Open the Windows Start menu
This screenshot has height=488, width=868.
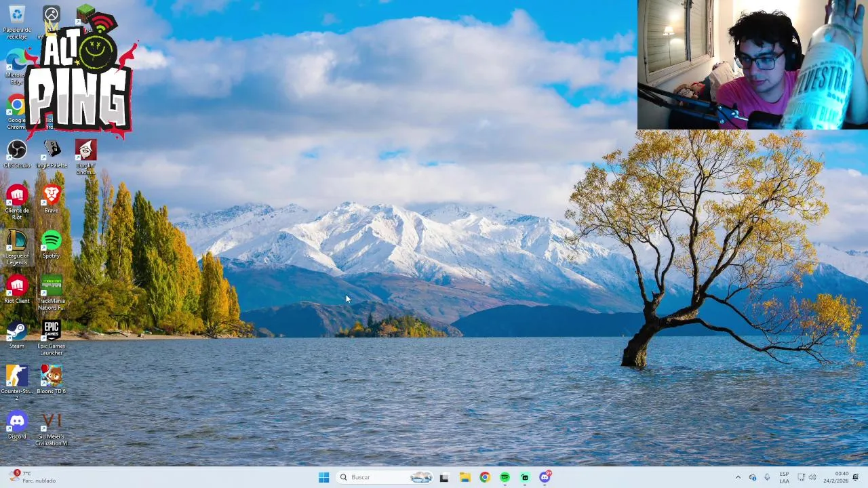pyautogui.click(x=323, y=477)
